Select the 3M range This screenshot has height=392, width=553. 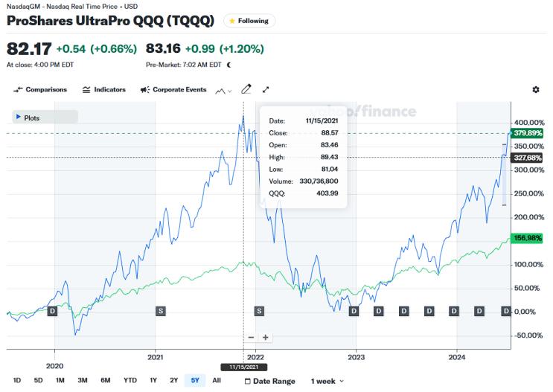coord(83,380)
